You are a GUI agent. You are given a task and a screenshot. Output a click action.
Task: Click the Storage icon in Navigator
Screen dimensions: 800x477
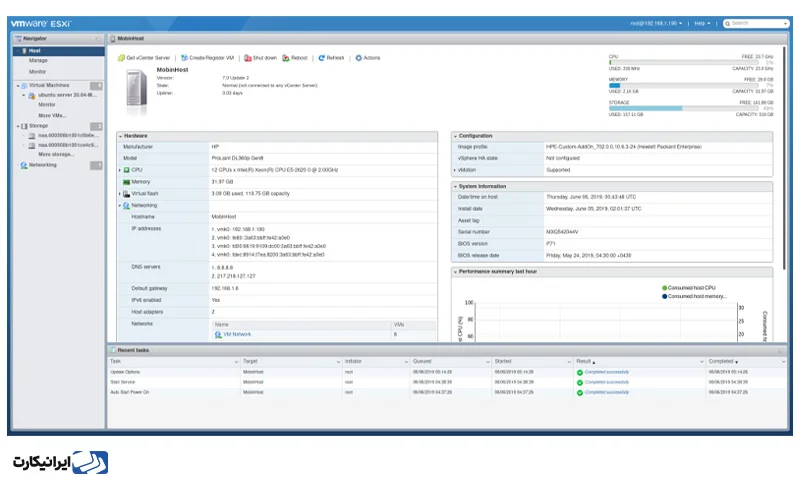click(x=24, y=126)
